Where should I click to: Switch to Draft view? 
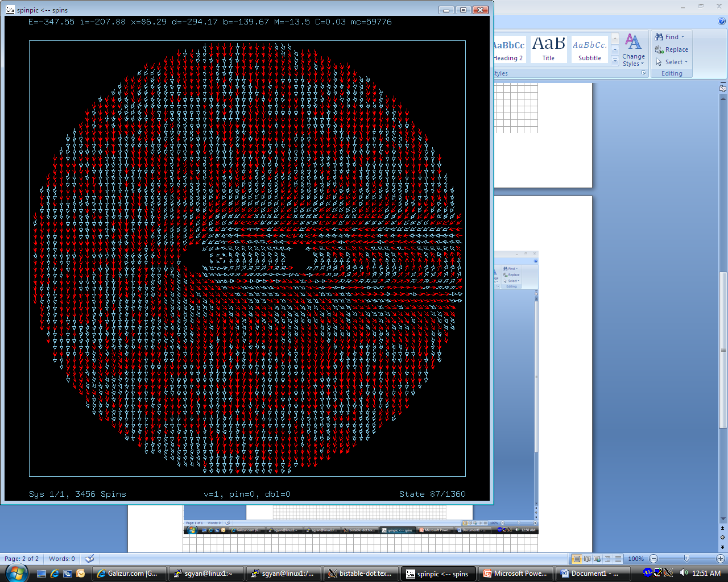(618, 559)
